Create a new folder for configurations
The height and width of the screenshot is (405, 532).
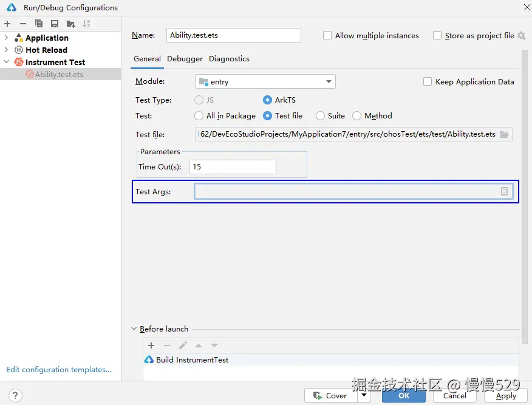(70, 24)
